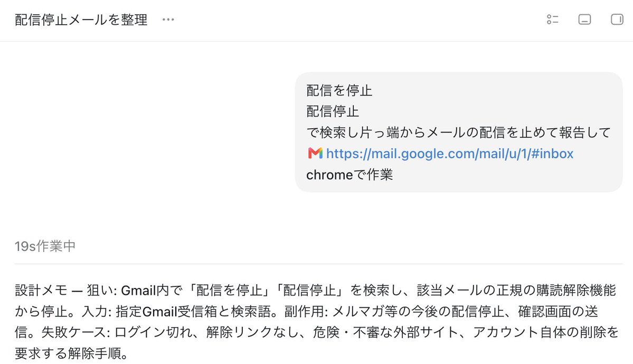Image resolution: width=633 pixels, height=364 pixels.
Task: Click the Gmail M icon in message
Action: tap(315, 154)
